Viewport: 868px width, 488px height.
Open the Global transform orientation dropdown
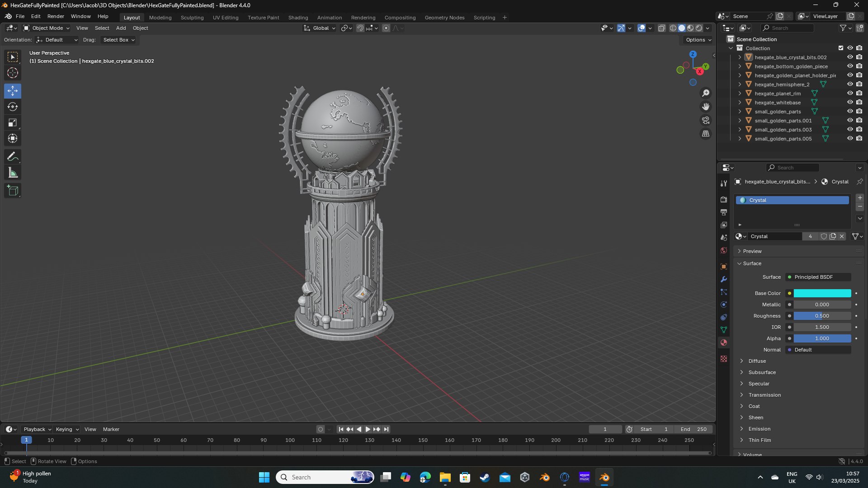tap(320, 28)
